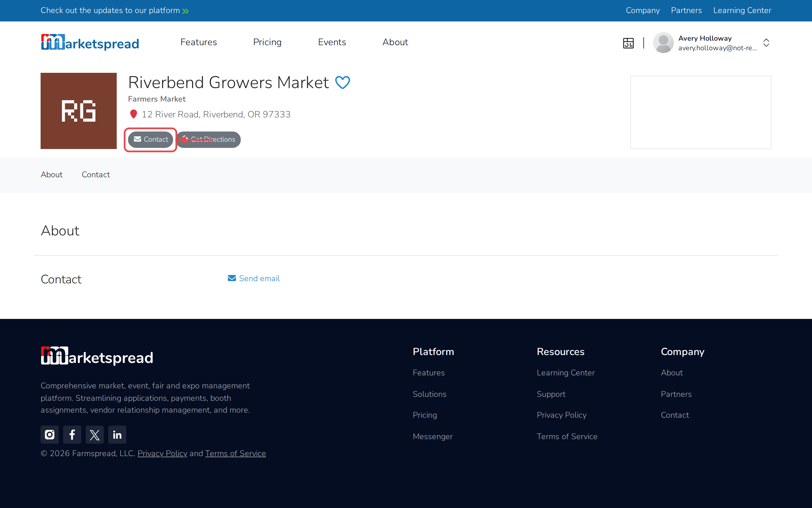Switch to the Contact section tab
The width and height of the screenshot is (812, 508).
tap(96, 174)
